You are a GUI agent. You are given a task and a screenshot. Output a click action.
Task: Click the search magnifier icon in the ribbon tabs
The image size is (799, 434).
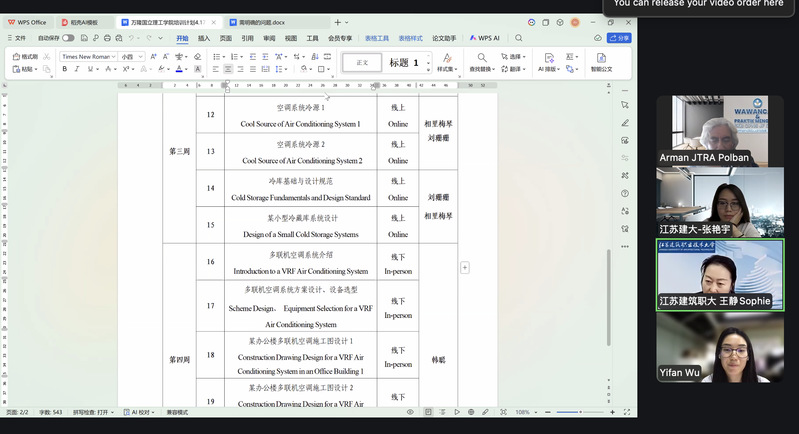coord(519,38)
